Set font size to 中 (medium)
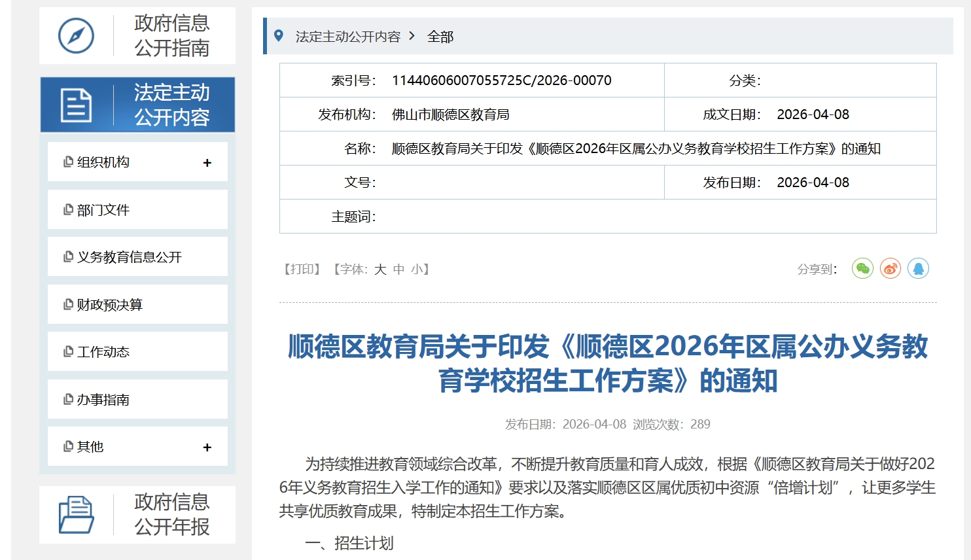The width and height of the screenshot is (971, 560). (399, 269)
